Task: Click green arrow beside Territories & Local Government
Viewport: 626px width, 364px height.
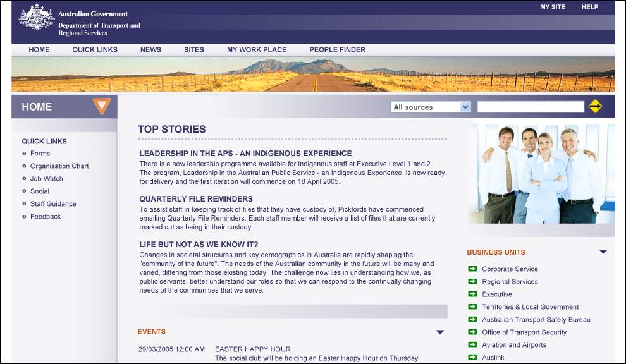Action: click(x=472, y=307)
